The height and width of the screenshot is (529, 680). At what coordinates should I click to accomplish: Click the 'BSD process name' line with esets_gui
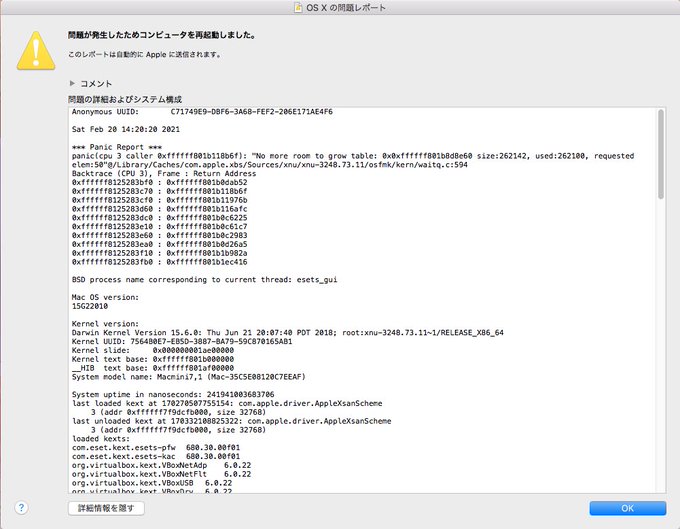pyautogui.click(x=204, y=280)
